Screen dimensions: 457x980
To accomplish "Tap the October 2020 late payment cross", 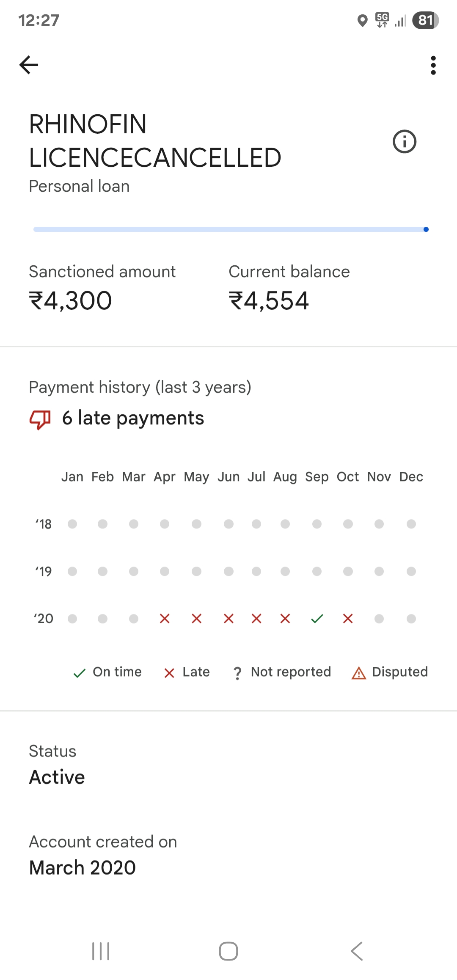I will [348, 619].
